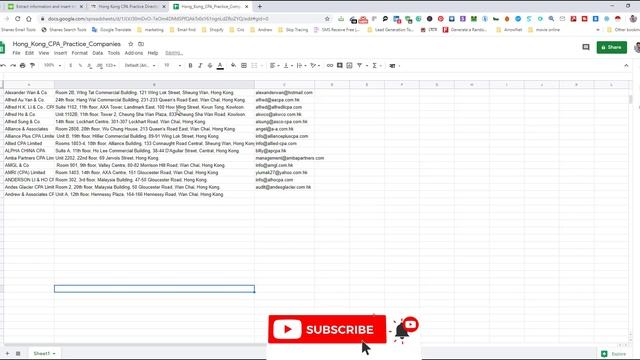Open the zoom level dropdown
The image size is (640, 360).
coord(52,66)
